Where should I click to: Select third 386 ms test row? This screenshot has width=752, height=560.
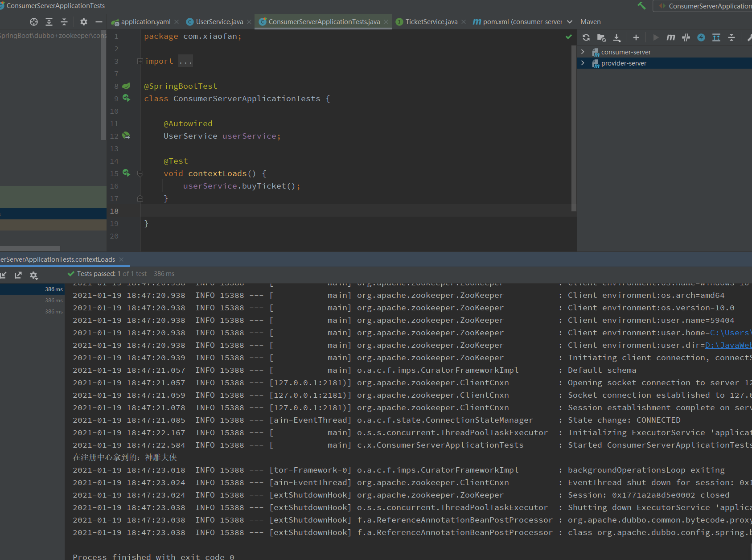click(32, 312)
